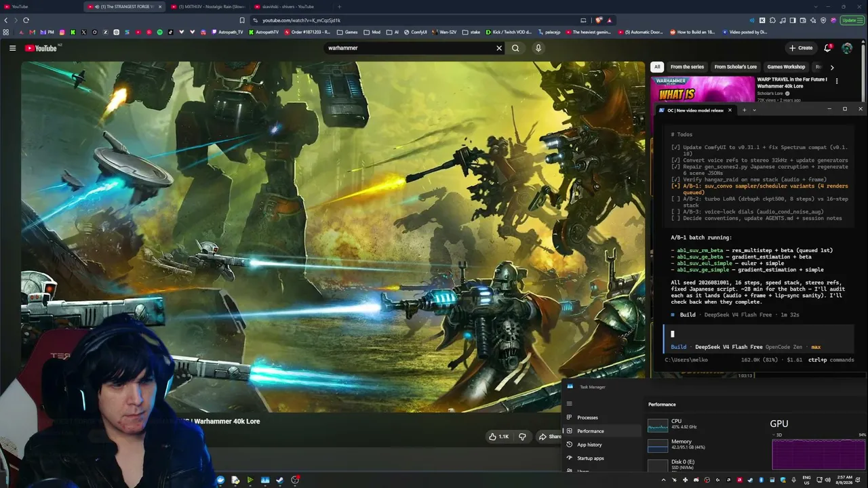Viewport: 868px width, 488px height.
Task: Select the All filter chip
Action: (656, 67)
